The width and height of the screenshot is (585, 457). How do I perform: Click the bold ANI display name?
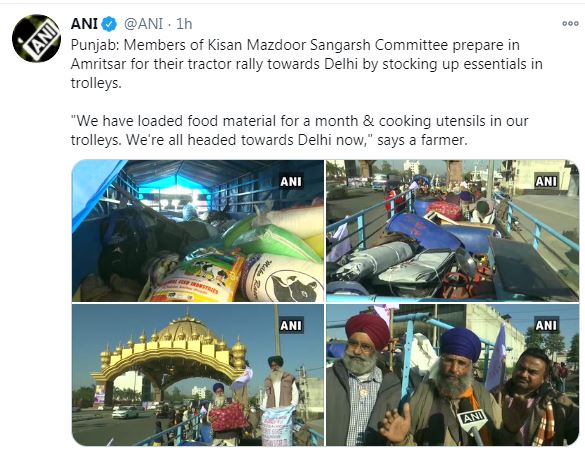click(84, 24)
